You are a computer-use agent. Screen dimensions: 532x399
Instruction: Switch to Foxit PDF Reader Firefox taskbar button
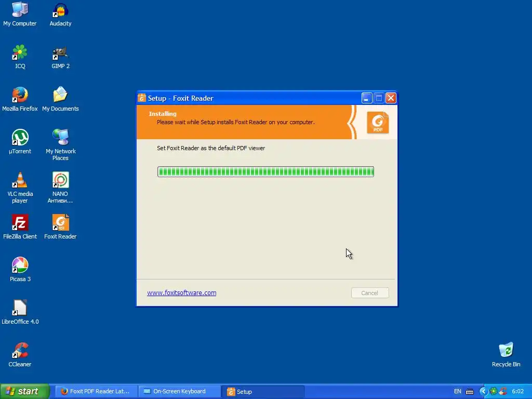[x=96, y=392]
